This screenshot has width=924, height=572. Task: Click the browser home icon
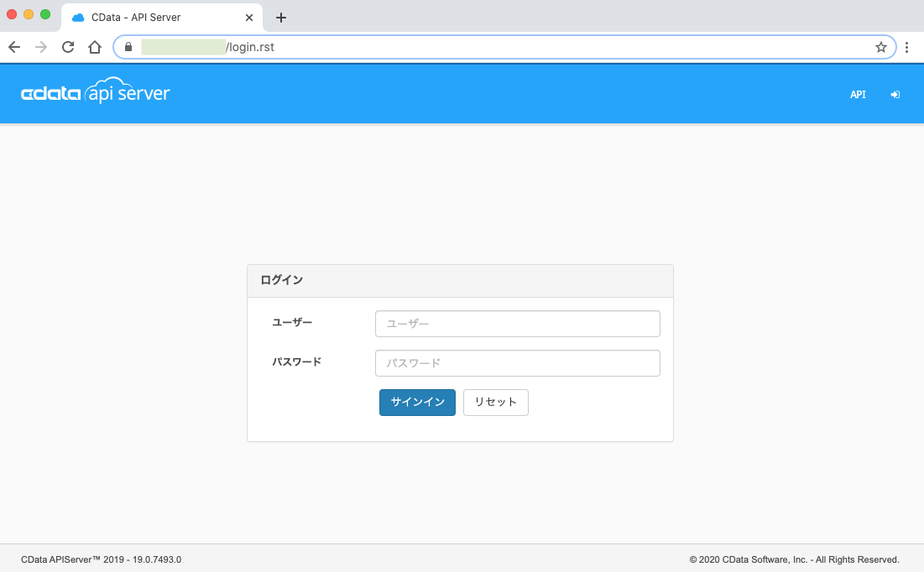click(94, 47)
